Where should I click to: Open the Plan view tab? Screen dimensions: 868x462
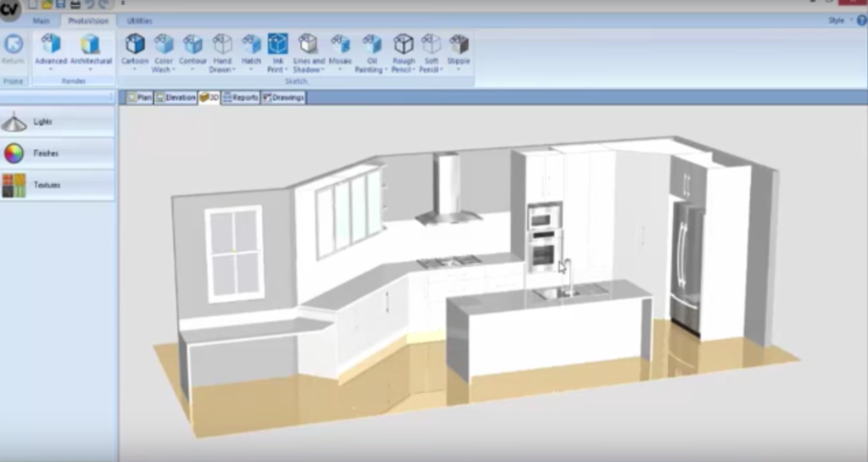tap(140, 97)
